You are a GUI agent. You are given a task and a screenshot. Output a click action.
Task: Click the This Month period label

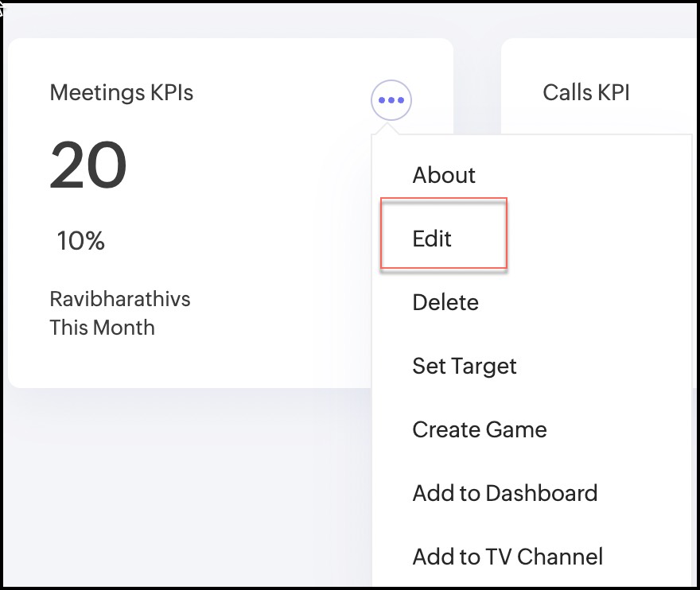click(x=102, y=327)
